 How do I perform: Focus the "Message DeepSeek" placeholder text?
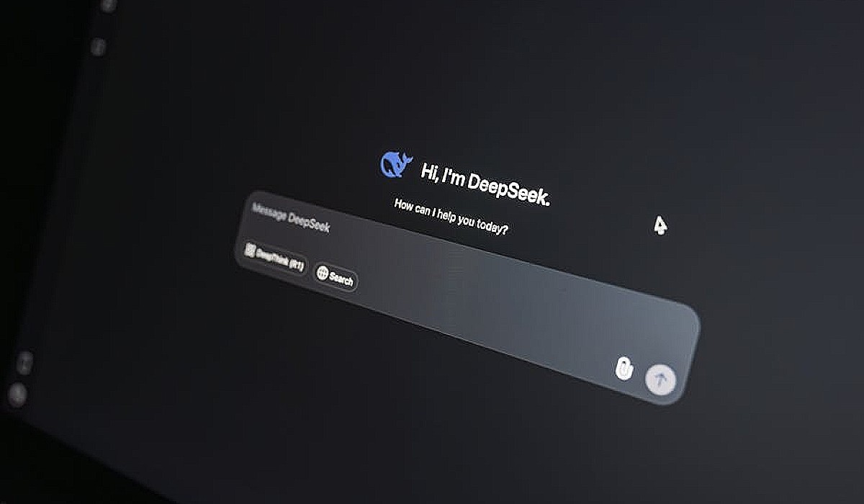[x=291, y=217]
